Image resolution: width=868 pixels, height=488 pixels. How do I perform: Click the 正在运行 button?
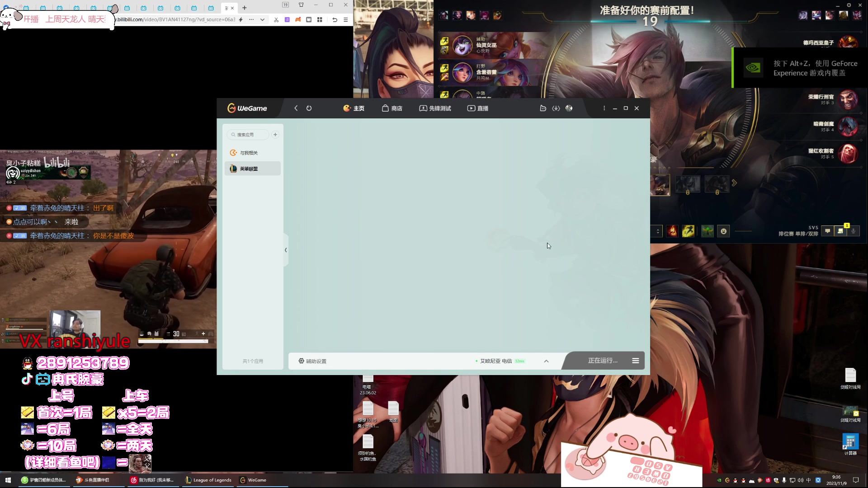pyautogui.click(x=602, y=361)
